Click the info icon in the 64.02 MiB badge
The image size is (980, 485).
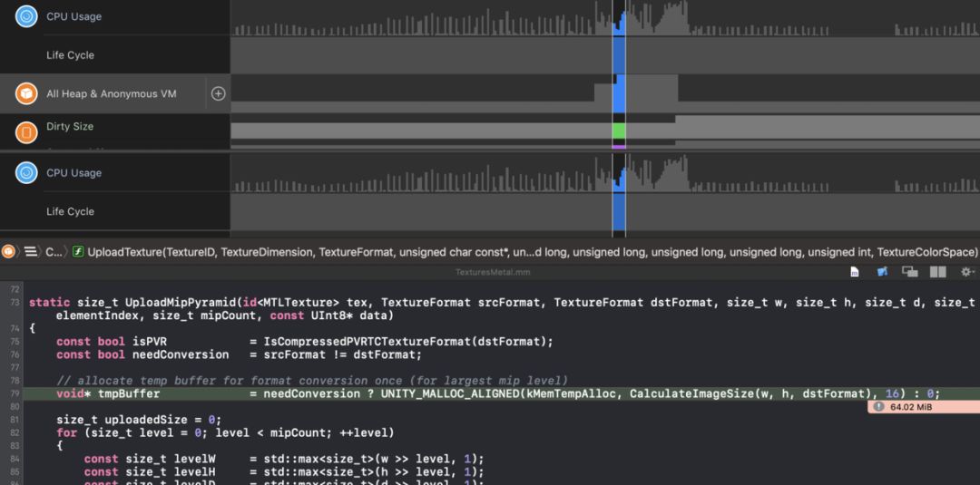click(x=878, y=406)
